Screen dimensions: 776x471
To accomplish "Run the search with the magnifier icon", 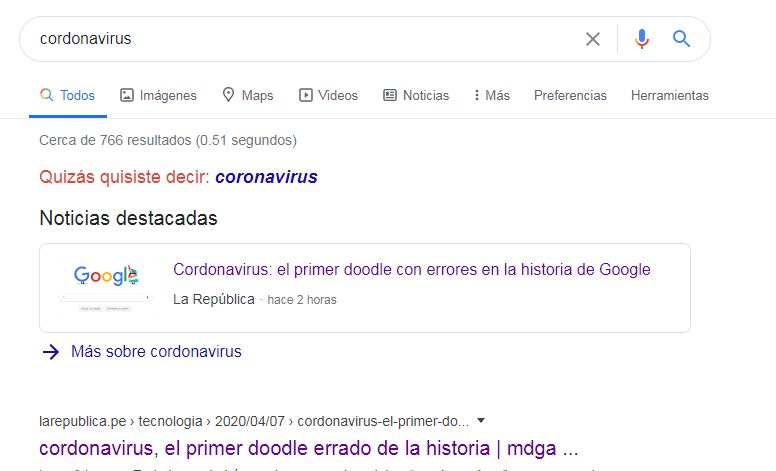I will [681, 39].
